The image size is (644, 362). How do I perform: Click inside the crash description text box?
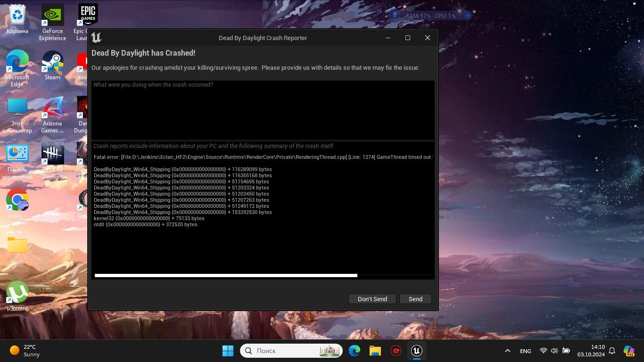pos(263,110)
